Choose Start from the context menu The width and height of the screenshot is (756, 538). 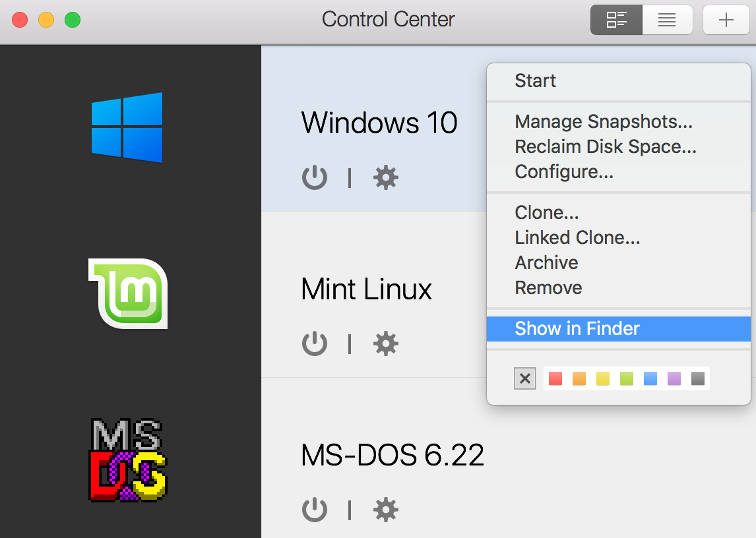pos(619,80)
